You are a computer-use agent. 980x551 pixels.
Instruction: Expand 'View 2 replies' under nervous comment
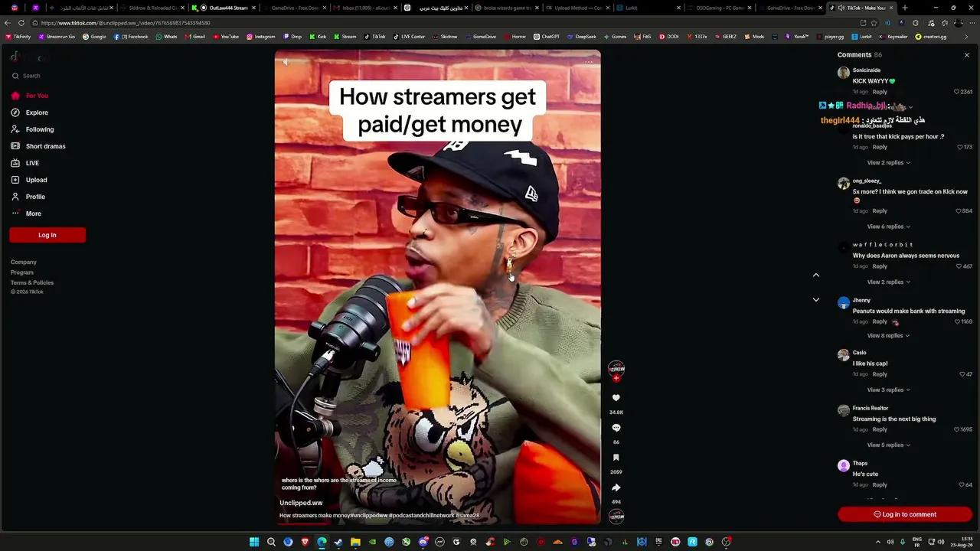pos(888,282)
